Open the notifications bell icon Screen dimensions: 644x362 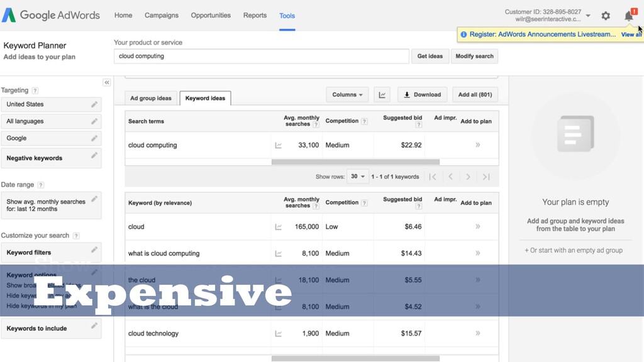point(629,15)
